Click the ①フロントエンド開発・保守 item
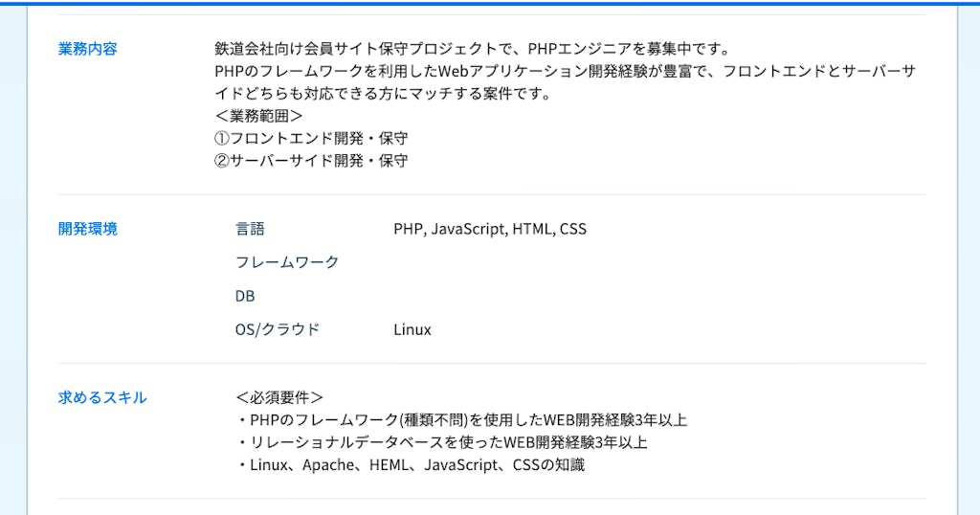Viewport: 980px width, 515px height. [311, 139]
